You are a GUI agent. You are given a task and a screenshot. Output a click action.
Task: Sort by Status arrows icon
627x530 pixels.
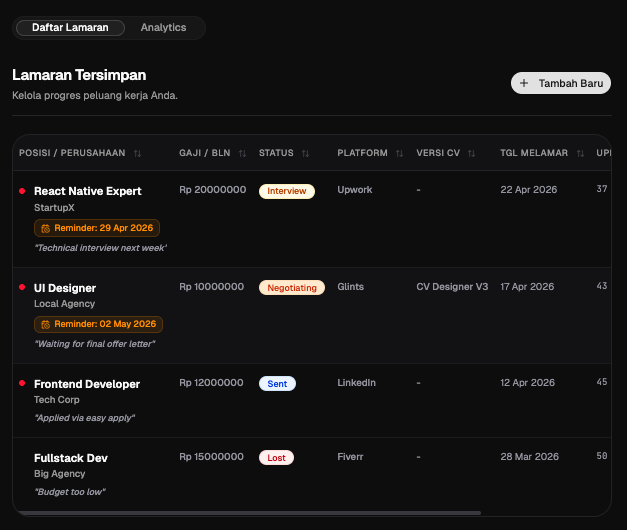point(306,153)
